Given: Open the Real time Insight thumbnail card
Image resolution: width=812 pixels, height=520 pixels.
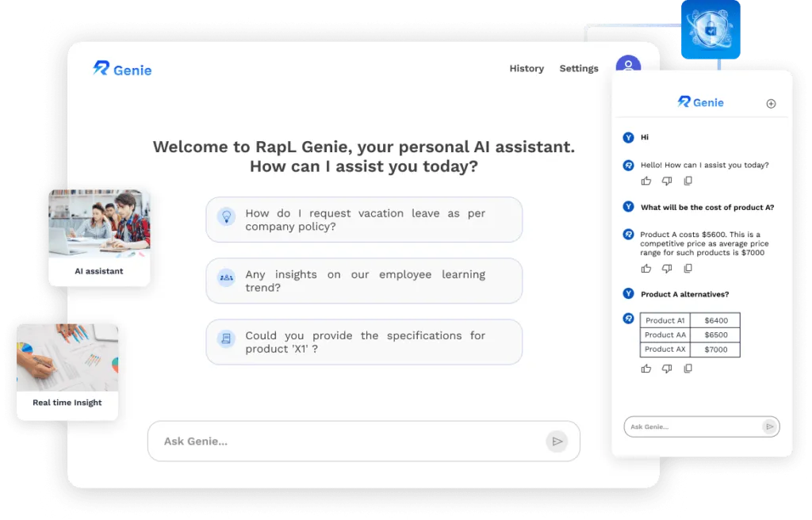Looking at the screenshot, I should (67, 372).
